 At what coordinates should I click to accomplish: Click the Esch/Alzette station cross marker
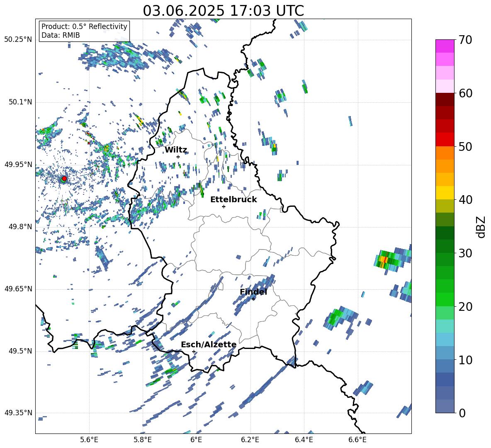(194, 351)
